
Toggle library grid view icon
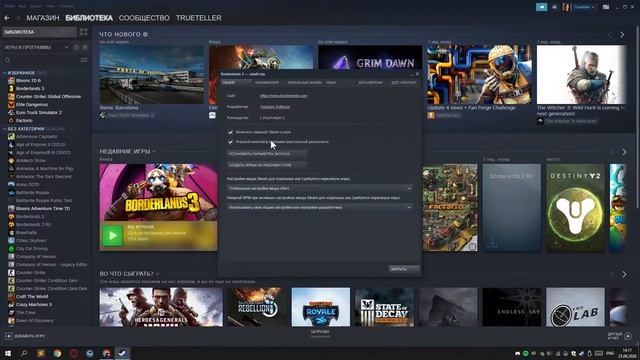point(84,32)
